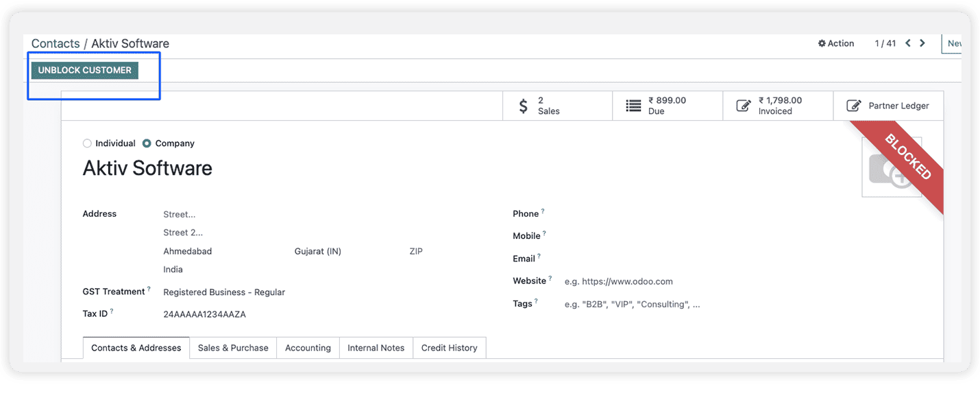
Task: Switch to the Sales & Purchase tab
Action: 233,348
